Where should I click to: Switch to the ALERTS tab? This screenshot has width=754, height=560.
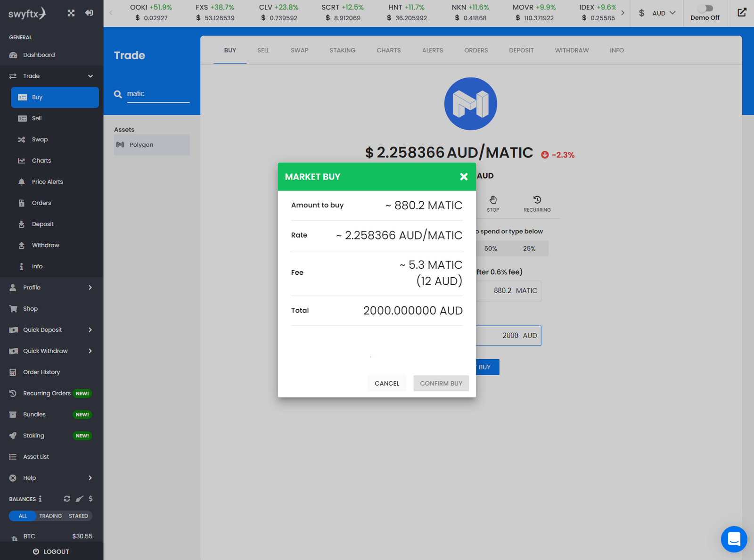433,50
